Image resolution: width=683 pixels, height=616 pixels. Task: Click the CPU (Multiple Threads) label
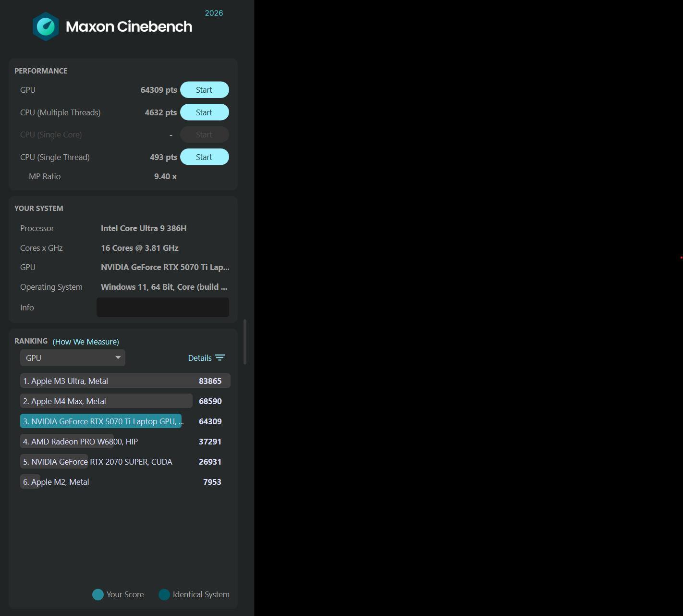pos(61,112)
